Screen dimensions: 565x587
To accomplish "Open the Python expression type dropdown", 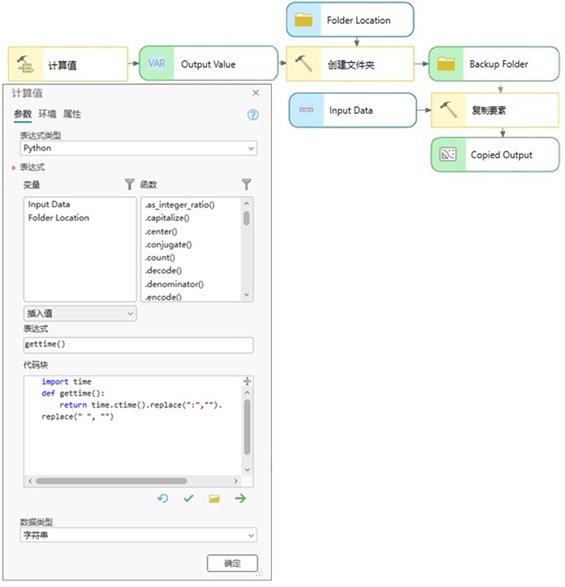I will coord(138,148).
